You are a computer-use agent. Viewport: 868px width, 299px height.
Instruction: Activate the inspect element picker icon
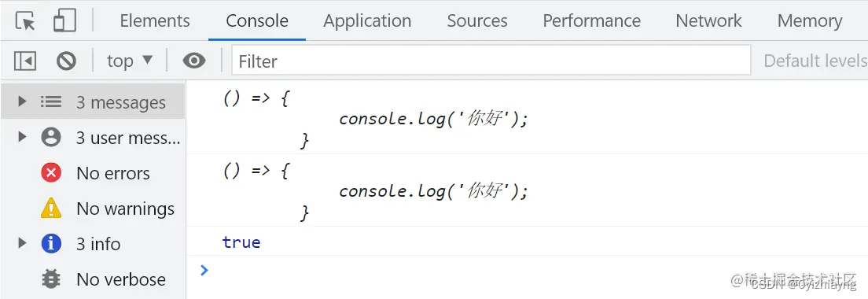point(25,21)
